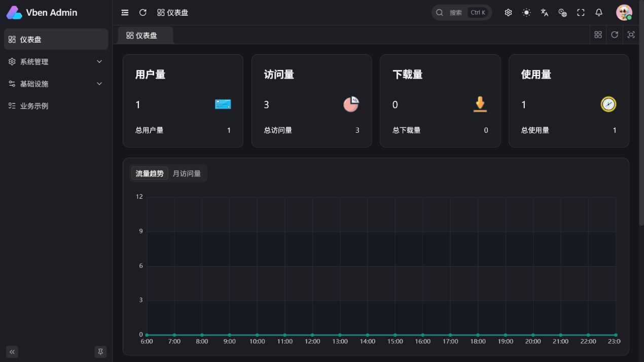Select 仪表盘 in the sidebar

pos(56,40)
